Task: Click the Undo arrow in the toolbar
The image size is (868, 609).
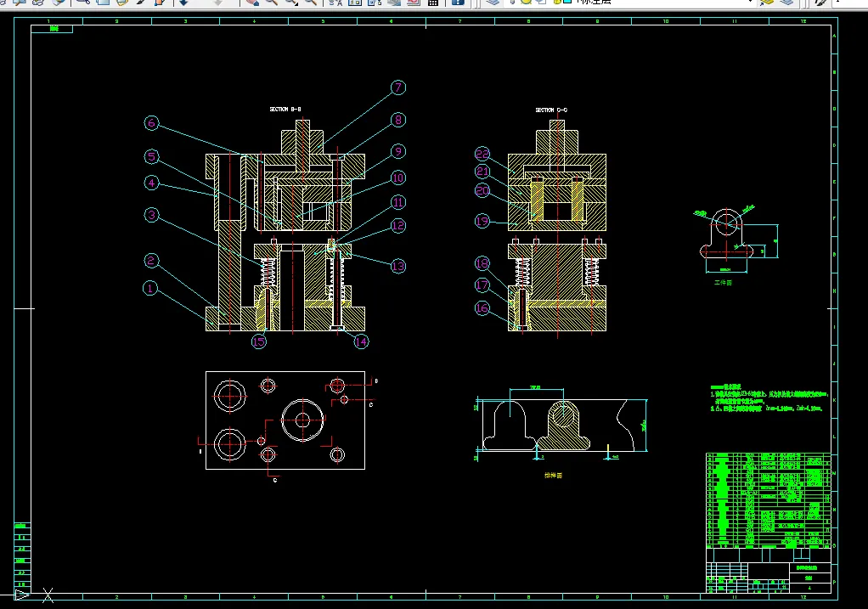Action: [x=183, y=3]
